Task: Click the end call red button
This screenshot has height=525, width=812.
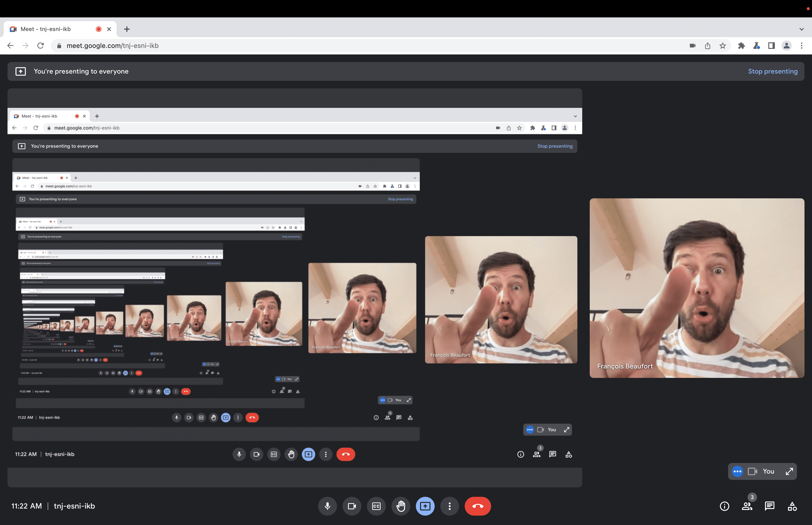Action: click(478, 506)
